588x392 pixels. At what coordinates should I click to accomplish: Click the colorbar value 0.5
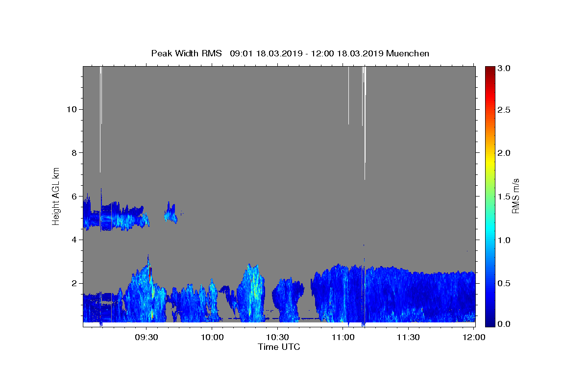504,283
